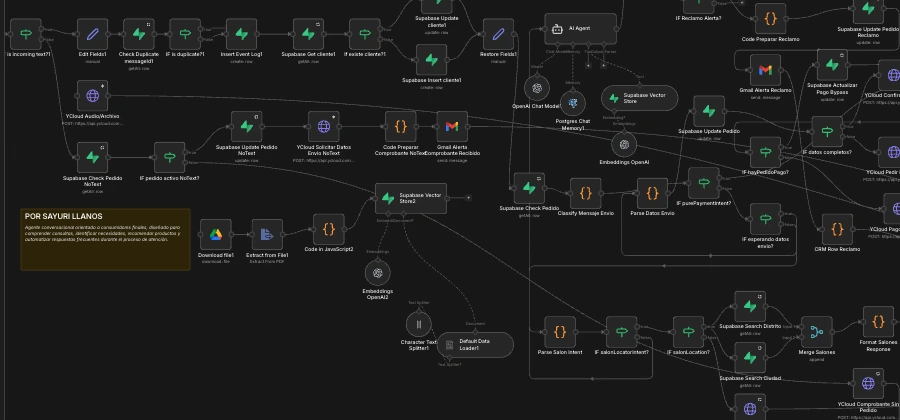
Task: Select the IF salonLocation? node
Action: [x=688, y=332]
